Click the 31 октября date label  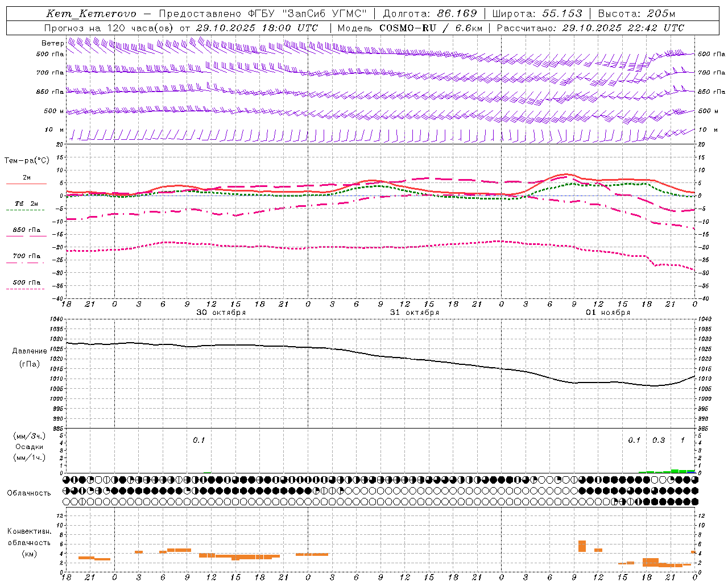pyautogui.click(x=415, y=312)
